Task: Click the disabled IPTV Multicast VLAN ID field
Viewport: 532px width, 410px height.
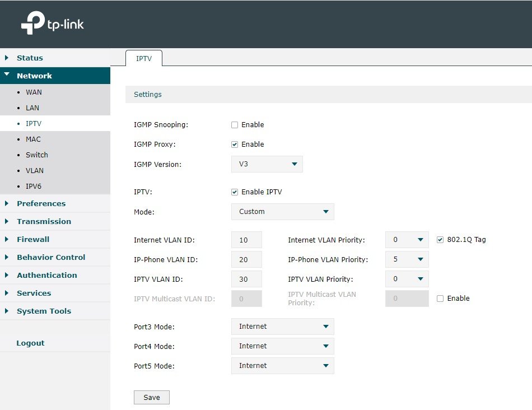Action: click(246, 299)
